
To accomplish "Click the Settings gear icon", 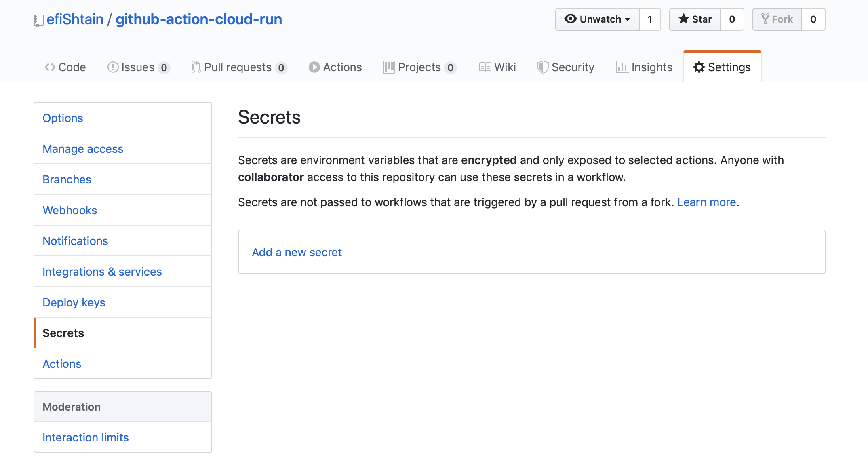I will click(699, 67).
